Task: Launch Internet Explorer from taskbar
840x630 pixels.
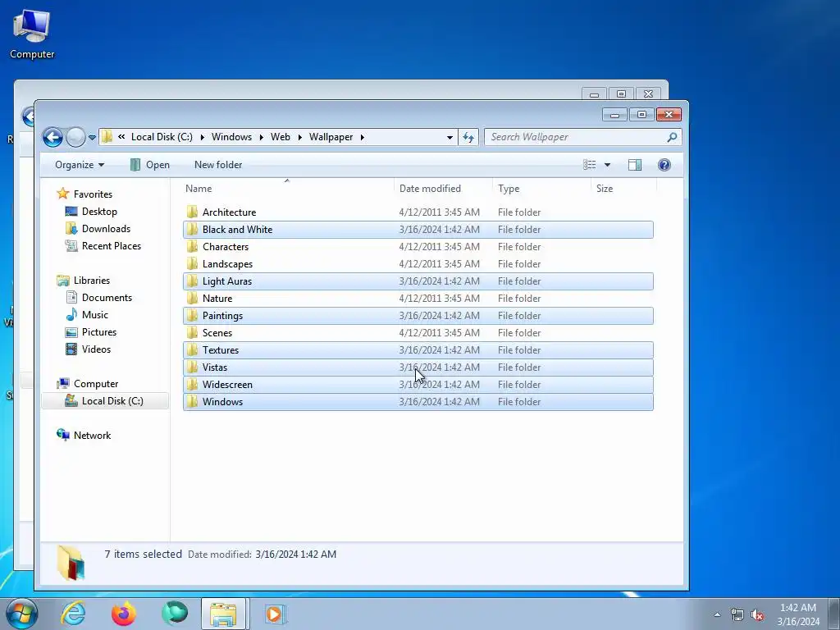Action: pyautogui.click(x=73, y=614)
